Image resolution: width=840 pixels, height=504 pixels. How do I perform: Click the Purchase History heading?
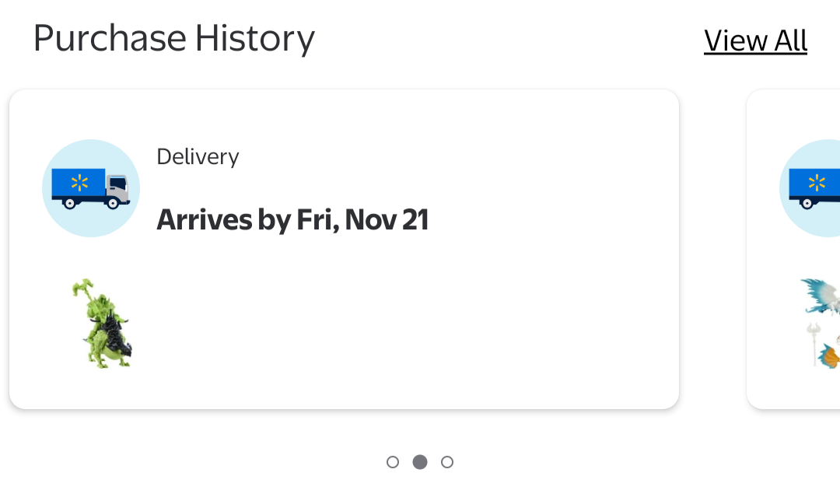pos(173,39)
